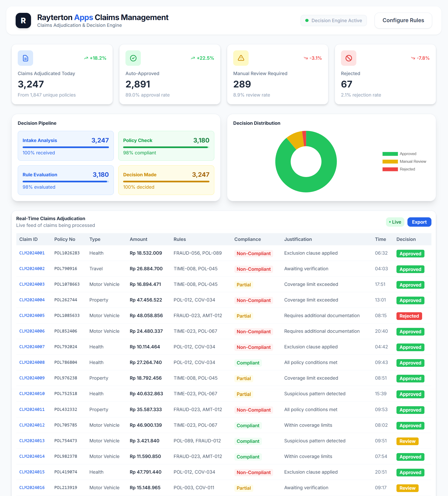
Task: Sort table by Compliance column header
Action: 247,239
